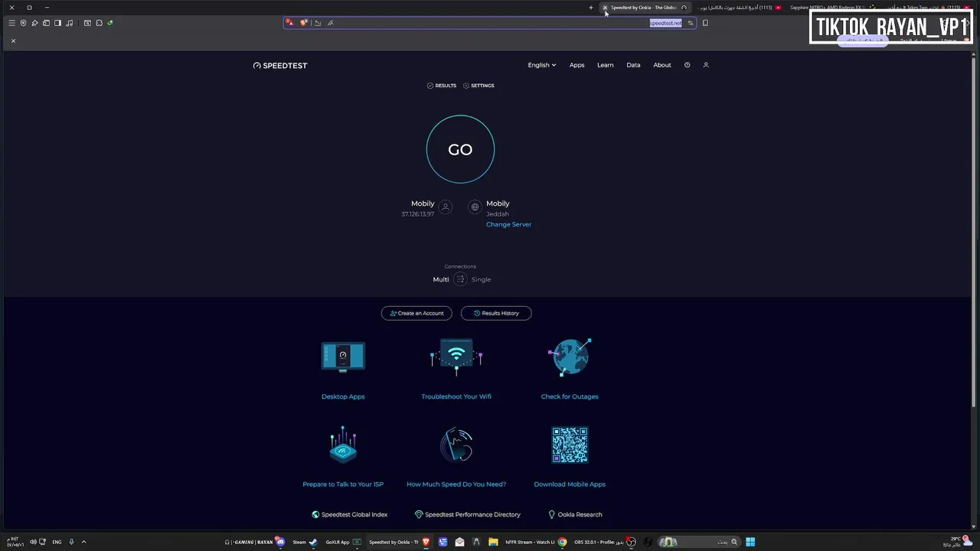Click the Check for Outages globe icon

click(x=570, y=357)
